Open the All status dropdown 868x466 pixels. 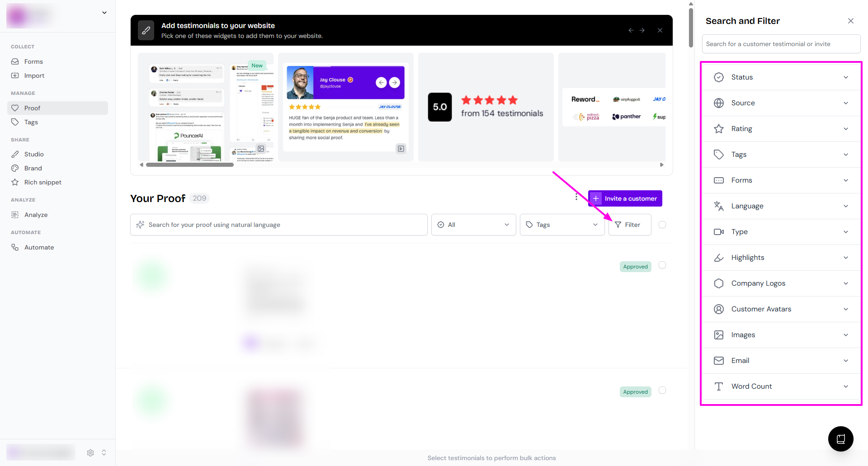[x=473, y=225]
